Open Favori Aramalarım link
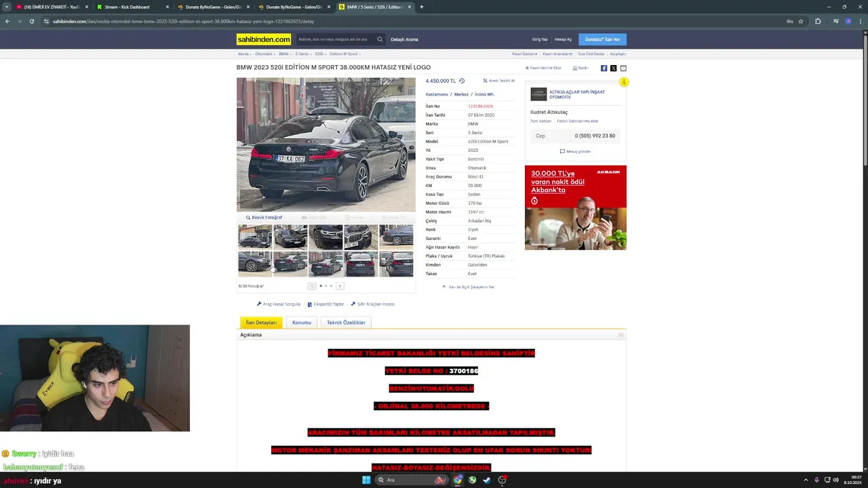 pyautogui.click(x=557, y=54)
